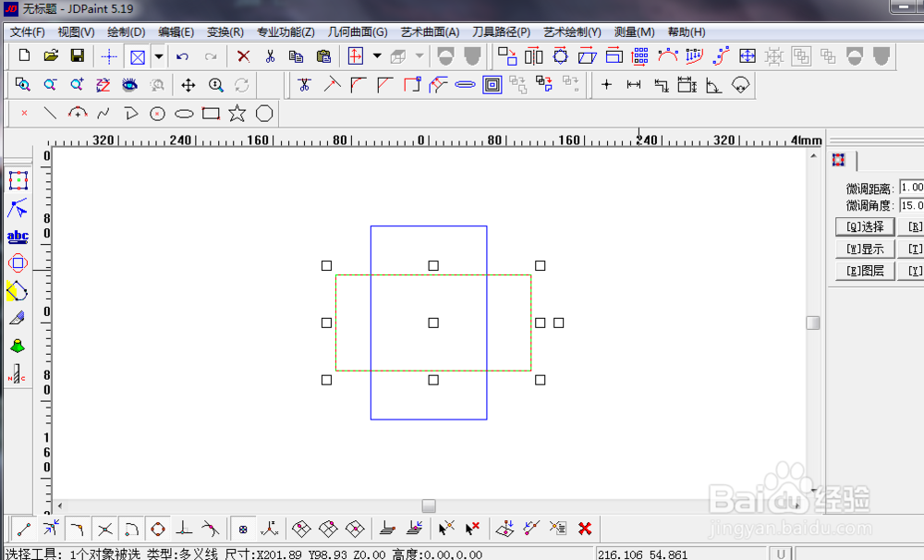Click the center handle of the selected rectangle

click(433, 323)
